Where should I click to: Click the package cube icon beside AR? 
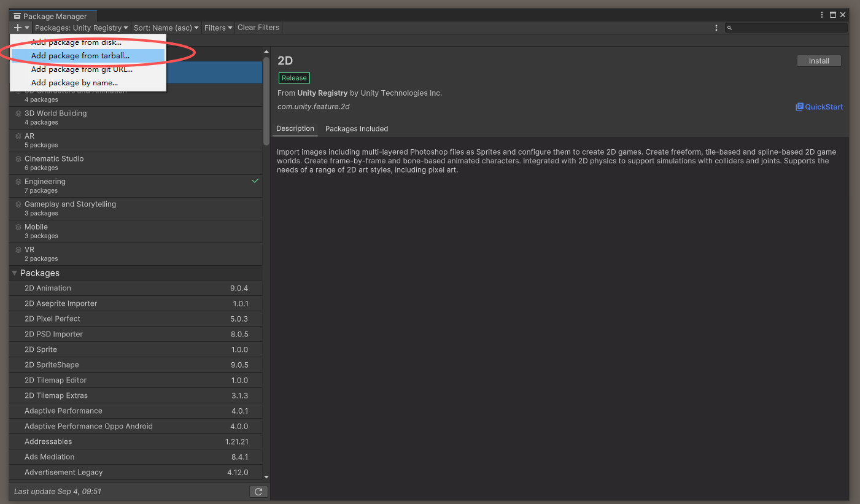click(x=18, y=136)
